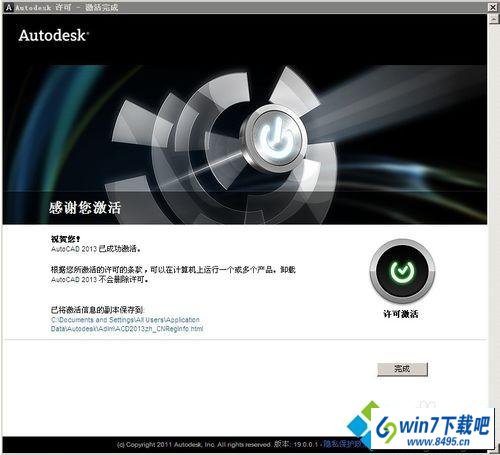Screen dimensions: 500x455
Task: Select the 祝贺您! text
Action: 65,239
